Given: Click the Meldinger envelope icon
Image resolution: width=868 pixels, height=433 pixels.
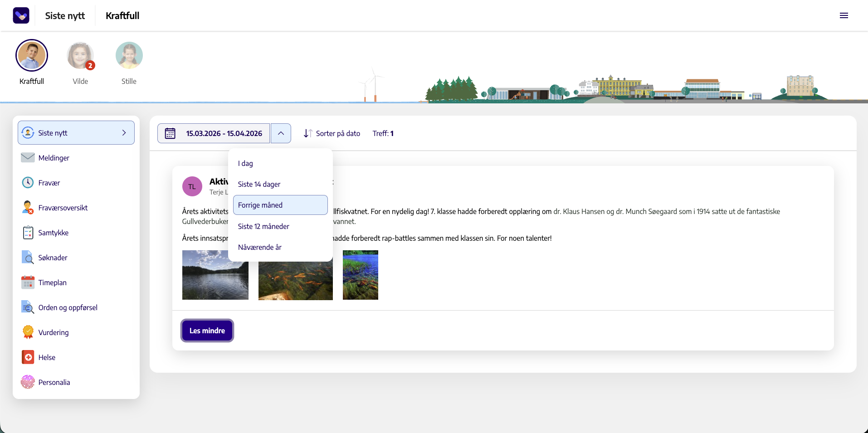Looking at the screenshot, I should pos(28,157).
